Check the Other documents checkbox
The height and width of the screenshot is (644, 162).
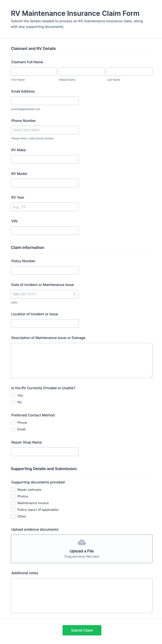click(13, 516)
